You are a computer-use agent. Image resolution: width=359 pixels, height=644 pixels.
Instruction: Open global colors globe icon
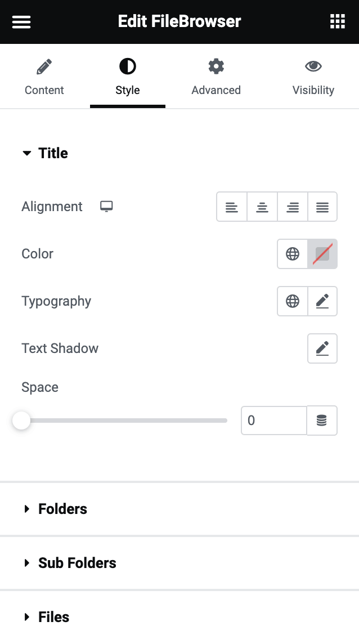click(x=293, y=254)
